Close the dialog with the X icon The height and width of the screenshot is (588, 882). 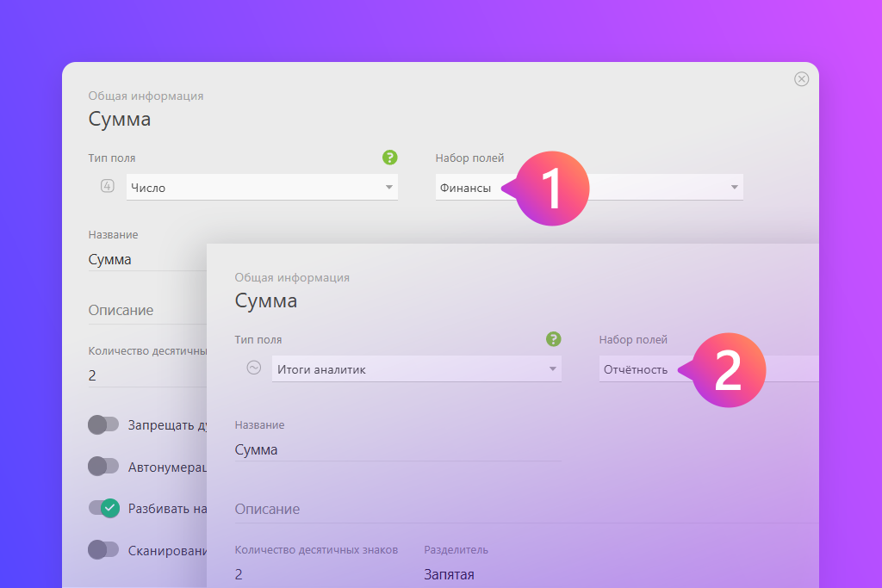click(x=801, y=79)
